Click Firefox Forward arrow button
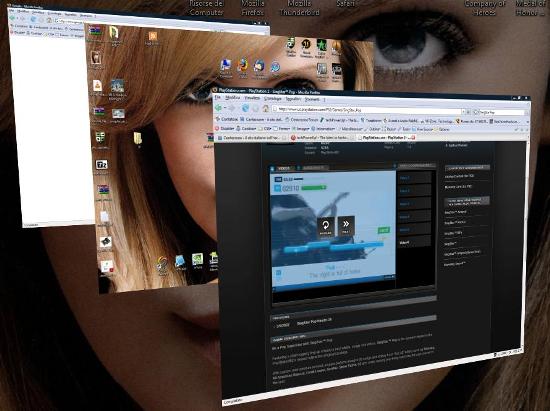This screenshot has height=411, width=550. coord(232,108)
